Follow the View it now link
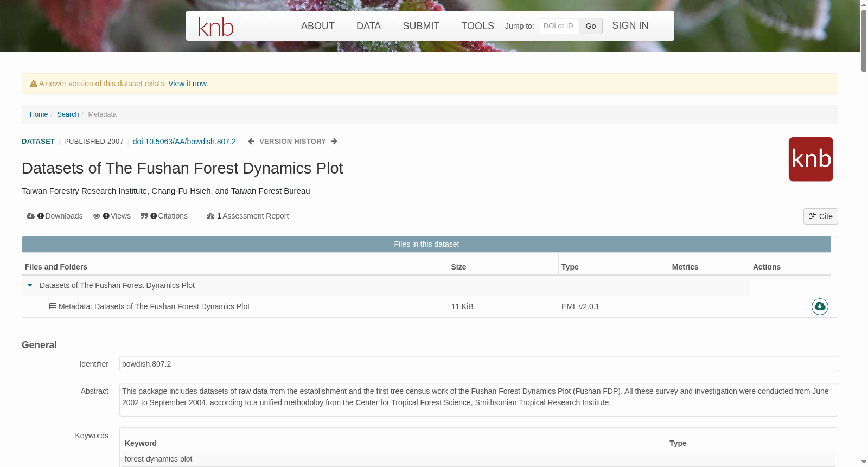The width and height of the screenshot is (868, 467). click(x=187, y=84)
